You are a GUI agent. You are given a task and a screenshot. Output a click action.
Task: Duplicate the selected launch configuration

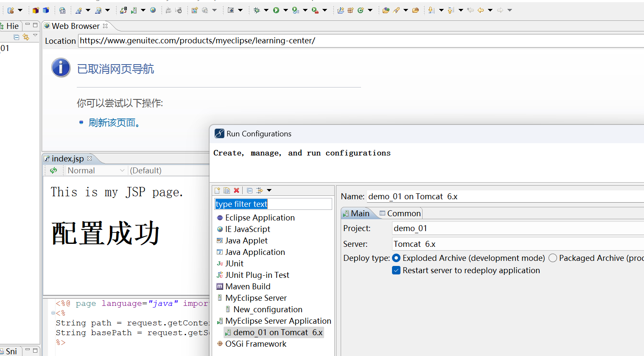tap(227, 190)
